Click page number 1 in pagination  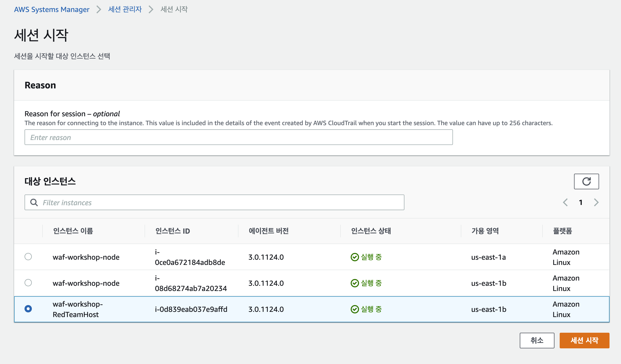[x=581, y=202]
